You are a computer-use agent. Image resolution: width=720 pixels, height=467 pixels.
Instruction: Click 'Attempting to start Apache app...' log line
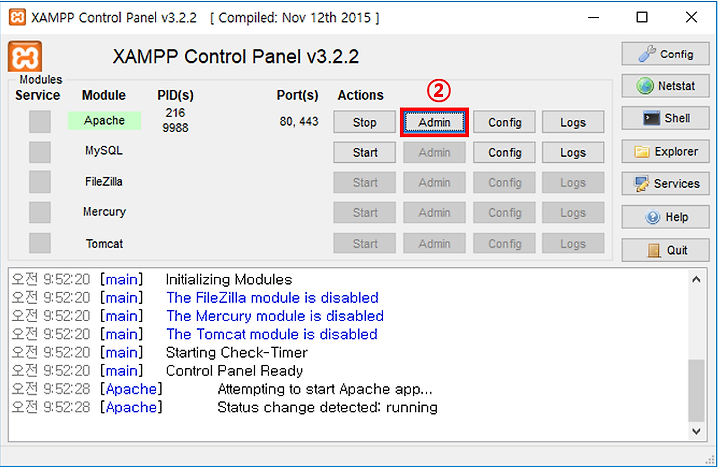click(325, 389)
